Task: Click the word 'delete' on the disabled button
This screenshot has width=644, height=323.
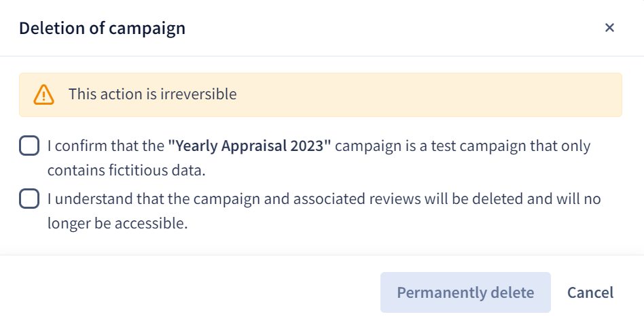Action: click(x=512, y=292)
